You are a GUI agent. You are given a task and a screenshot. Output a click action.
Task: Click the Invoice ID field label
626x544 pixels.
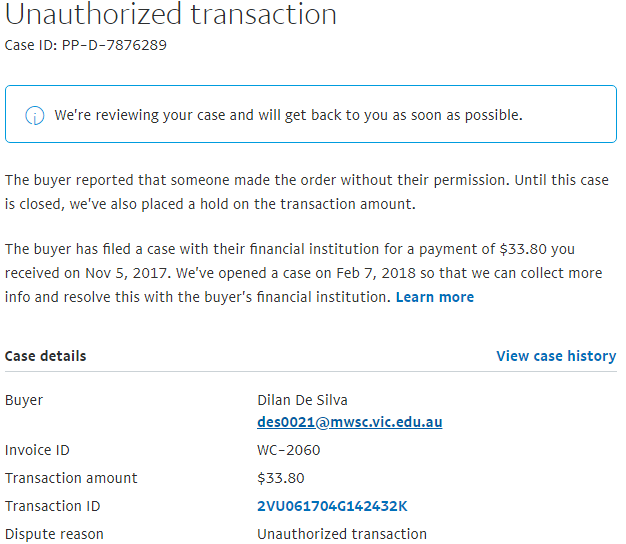click(x=37, y=450)
